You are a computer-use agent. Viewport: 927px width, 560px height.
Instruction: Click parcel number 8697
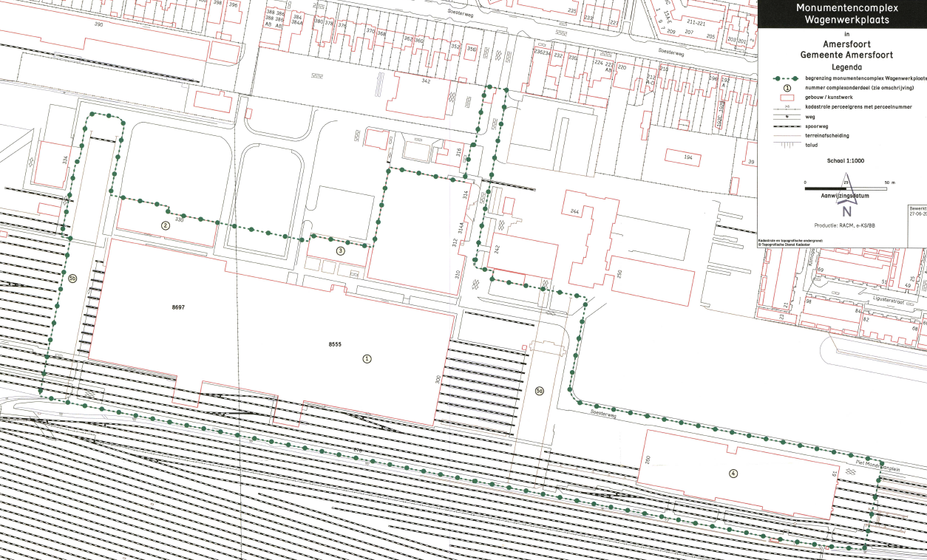click(x=177, y=307)
